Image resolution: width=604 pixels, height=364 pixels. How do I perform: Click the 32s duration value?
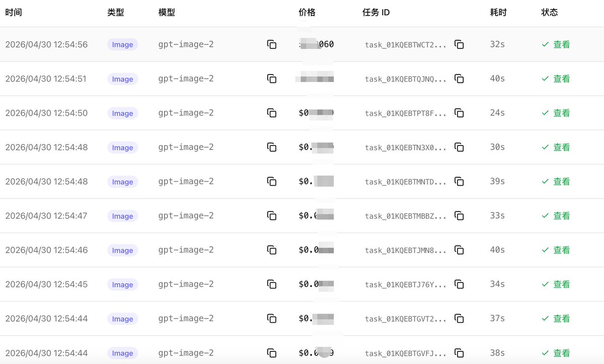pyautogui.click(x=497, y=44)
